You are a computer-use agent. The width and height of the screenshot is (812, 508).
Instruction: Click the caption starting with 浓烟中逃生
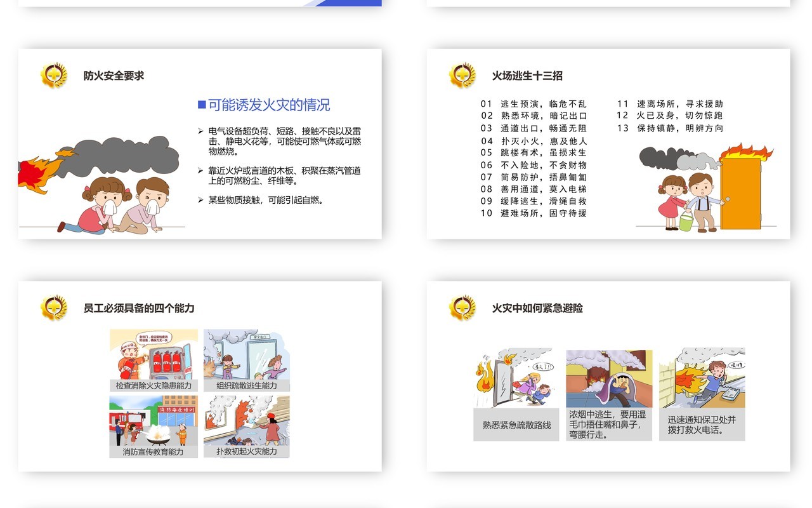pyautogui.click(x=609, y=424)
